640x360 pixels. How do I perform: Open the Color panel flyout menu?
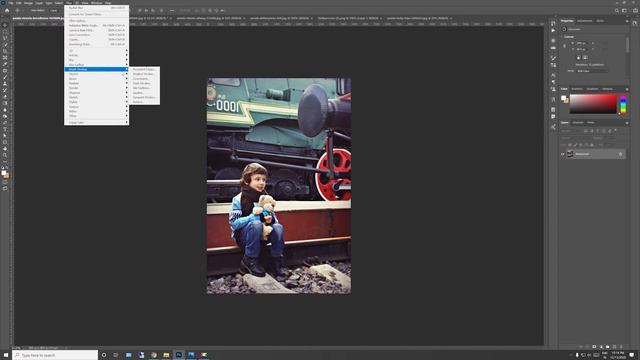click(627, 89)
